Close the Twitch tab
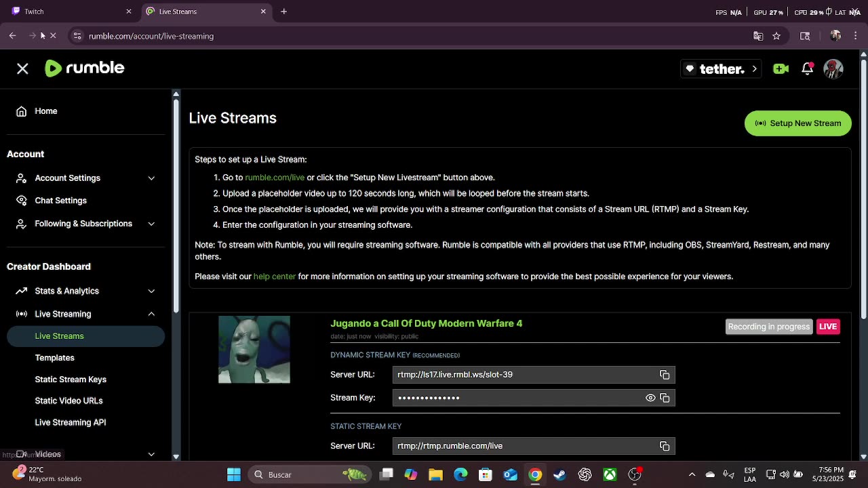The width and height of the screenshot is (868, 488). point(129,12)
